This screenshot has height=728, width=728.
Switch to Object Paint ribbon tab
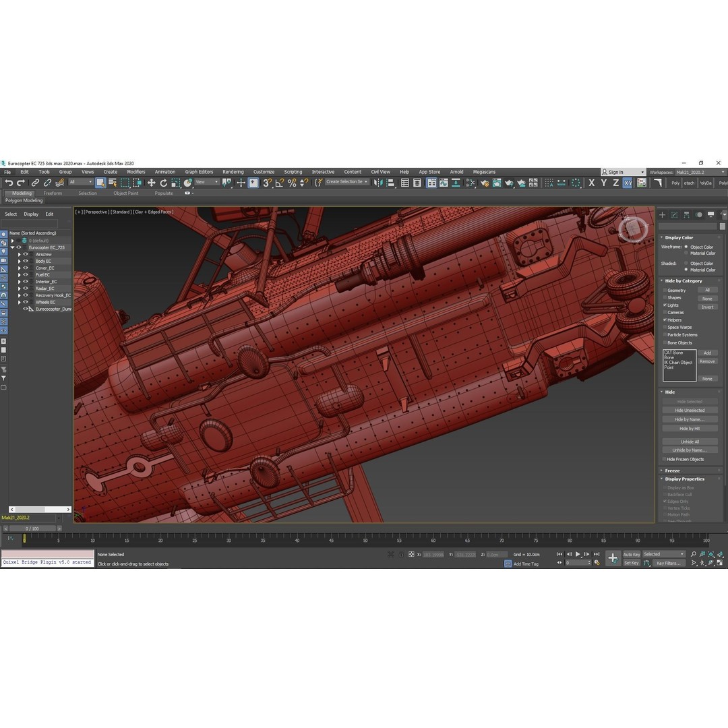tap(126, 193)
